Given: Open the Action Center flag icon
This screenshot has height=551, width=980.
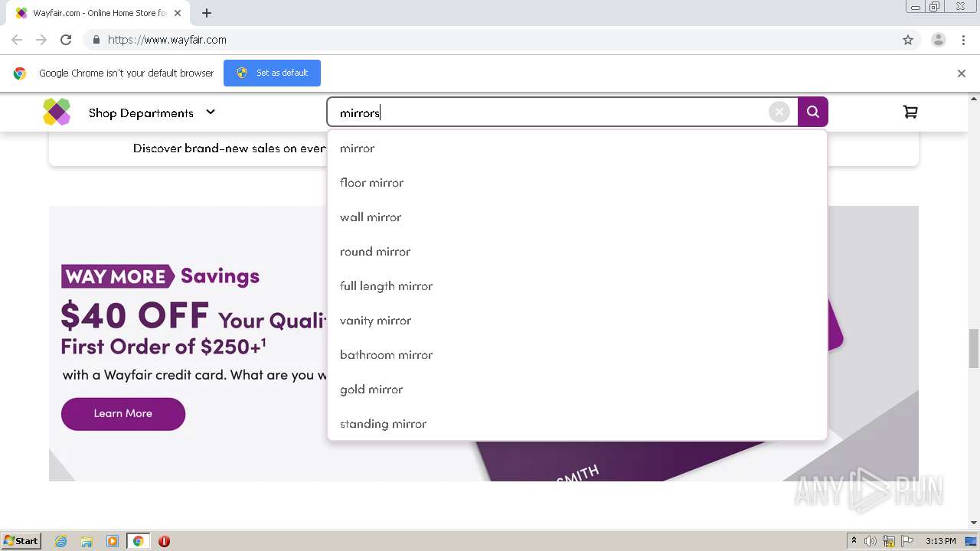Looking at the screenshot, I should (907, 541).
